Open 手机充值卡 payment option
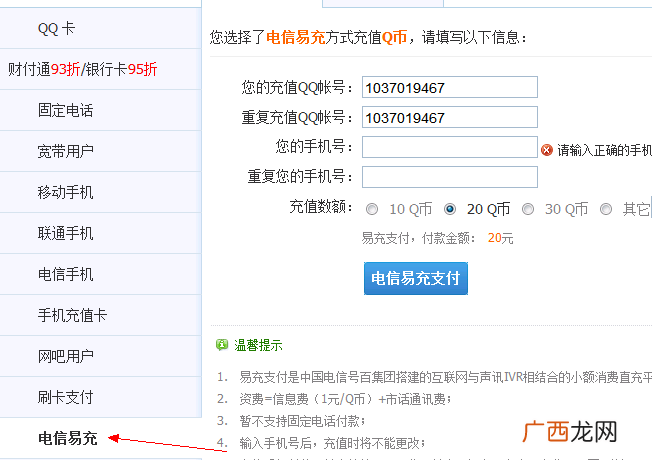 click(101, 315)
